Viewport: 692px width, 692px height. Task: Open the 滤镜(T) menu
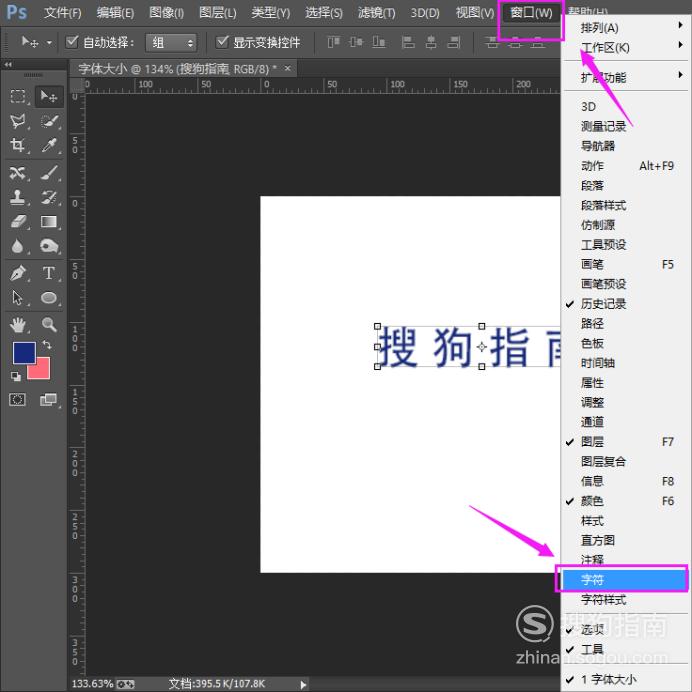pos(376,12)
